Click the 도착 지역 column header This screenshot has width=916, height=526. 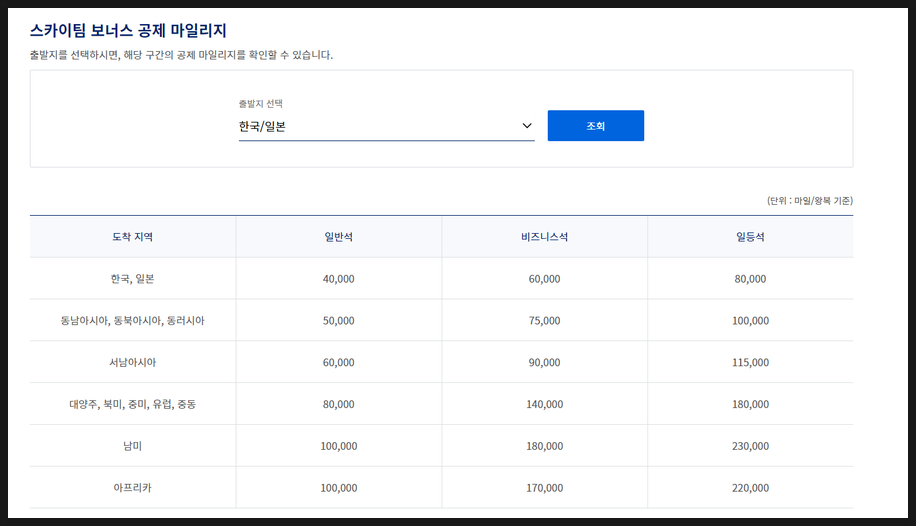(x=133, y=237)
